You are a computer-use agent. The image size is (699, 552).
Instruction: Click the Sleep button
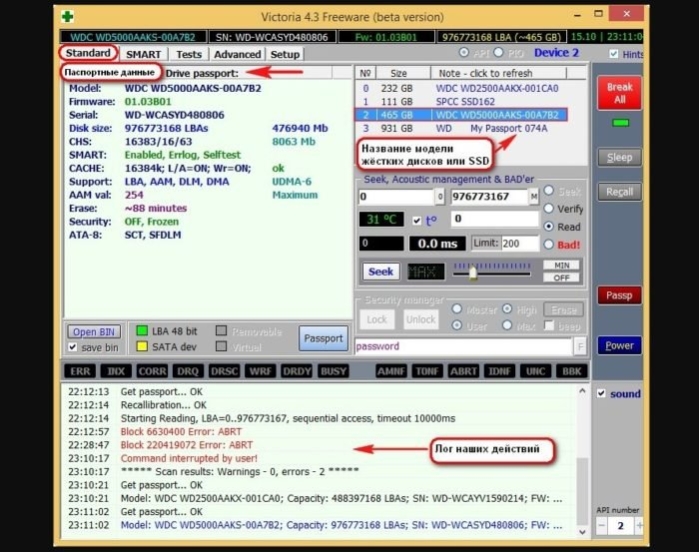pyautogui.click(x=619, y=157)
